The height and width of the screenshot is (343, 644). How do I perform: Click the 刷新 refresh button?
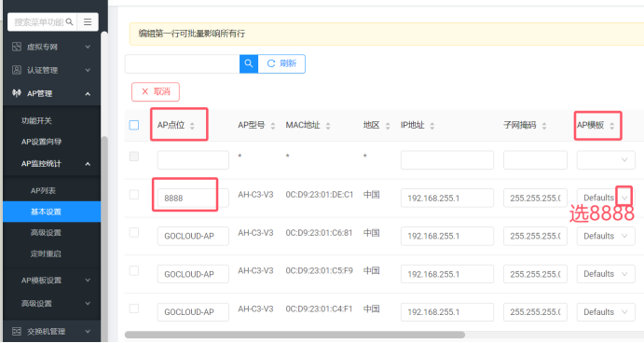click(281, 63)
